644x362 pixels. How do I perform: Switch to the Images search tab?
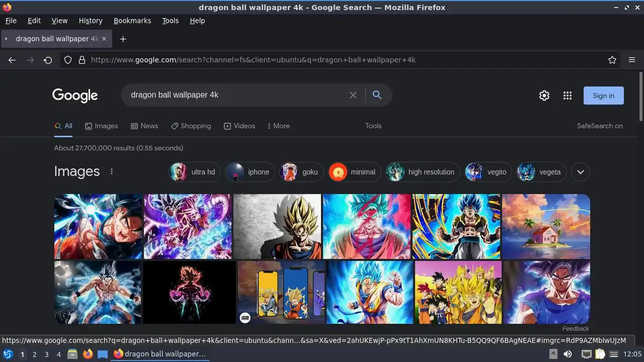pyautogui.click(x=101, y=126)
